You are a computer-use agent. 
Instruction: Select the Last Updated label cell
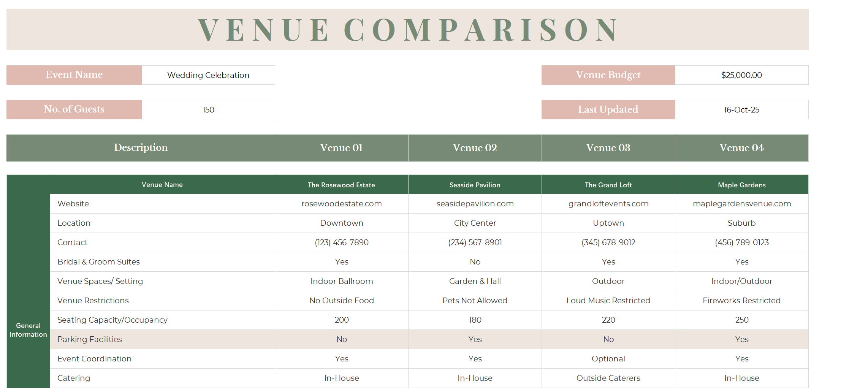click(x=608, y=109)
